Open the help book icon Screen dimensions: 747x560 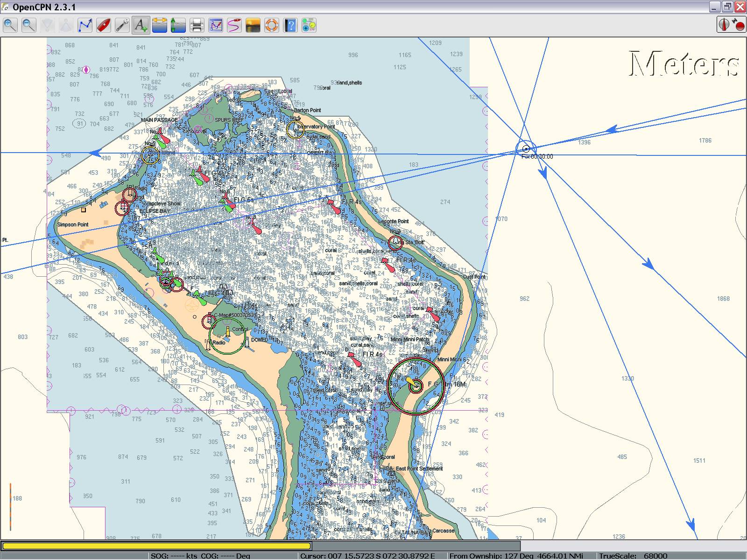290,25
